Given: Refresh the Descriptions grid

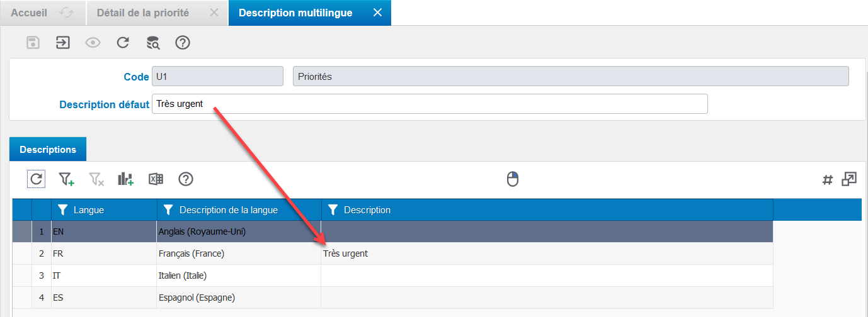Looking at the screenshot, I should click(37, 179).
